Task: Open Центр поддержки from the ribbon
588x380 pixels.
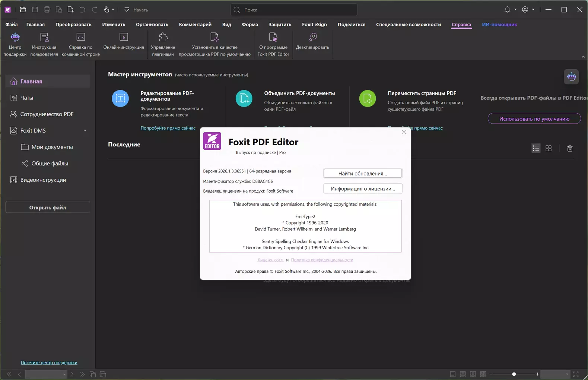Action: (x=15, y=44)
